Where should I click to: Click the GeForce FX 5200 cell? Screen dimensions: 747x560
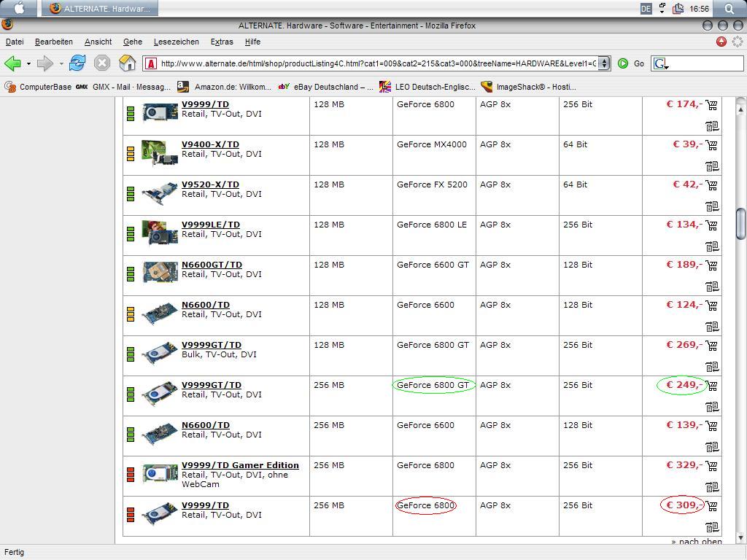(x=432, y=184)
